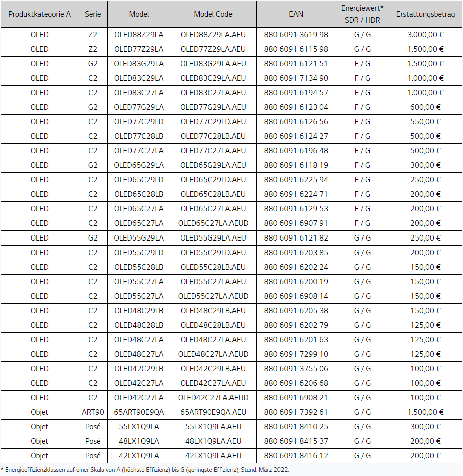Click the Produktkategorie A column header
The width and height of the screenshot is (463, 476).
pos(39,14)
